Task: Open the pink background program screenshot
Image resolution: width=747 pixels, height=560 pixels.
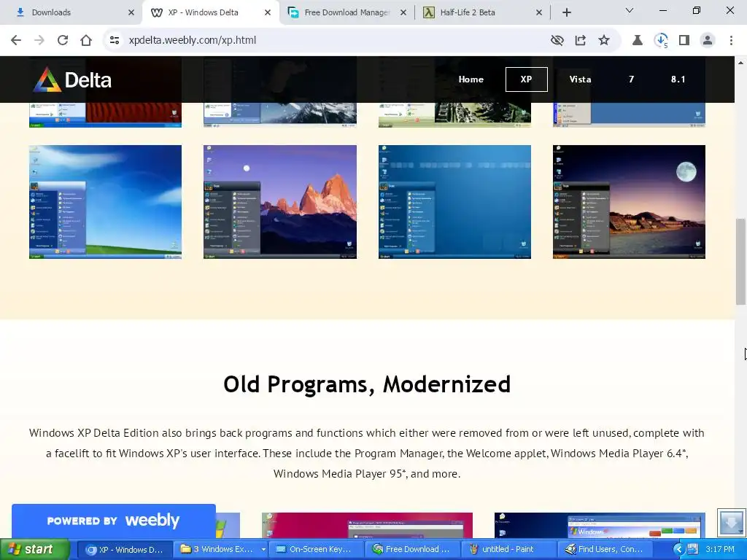Action: 367,525
